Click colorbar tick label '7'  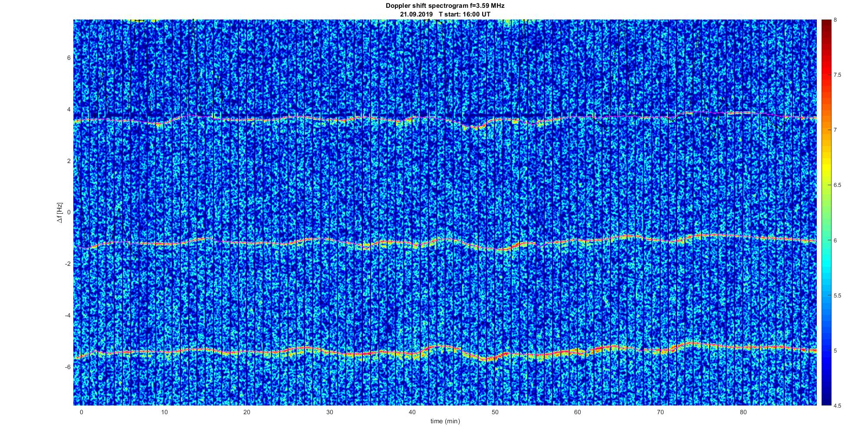[835, 130]
